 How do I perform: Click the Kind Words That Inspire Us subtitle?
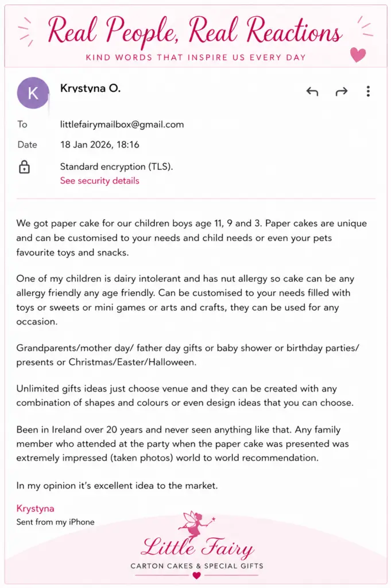(196, 57)
